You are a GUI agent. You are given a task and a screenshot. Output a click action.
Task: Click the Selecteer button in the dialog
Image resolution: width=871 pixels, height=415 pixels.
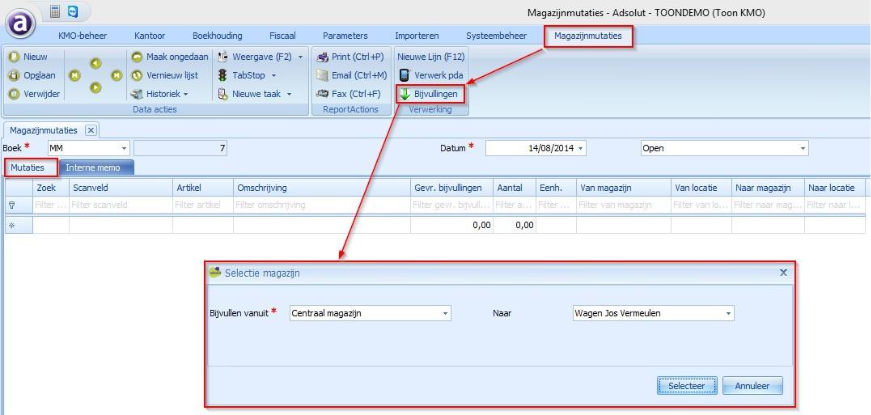tap(687, 386)
